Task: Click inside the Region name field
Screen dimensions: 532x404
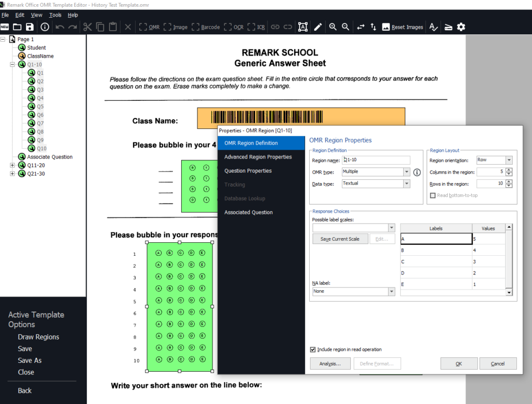Action: (376, 160)
